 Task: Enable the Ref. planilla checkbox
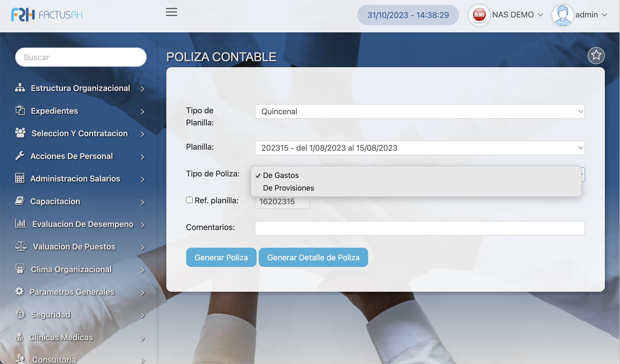coord(189,200)
